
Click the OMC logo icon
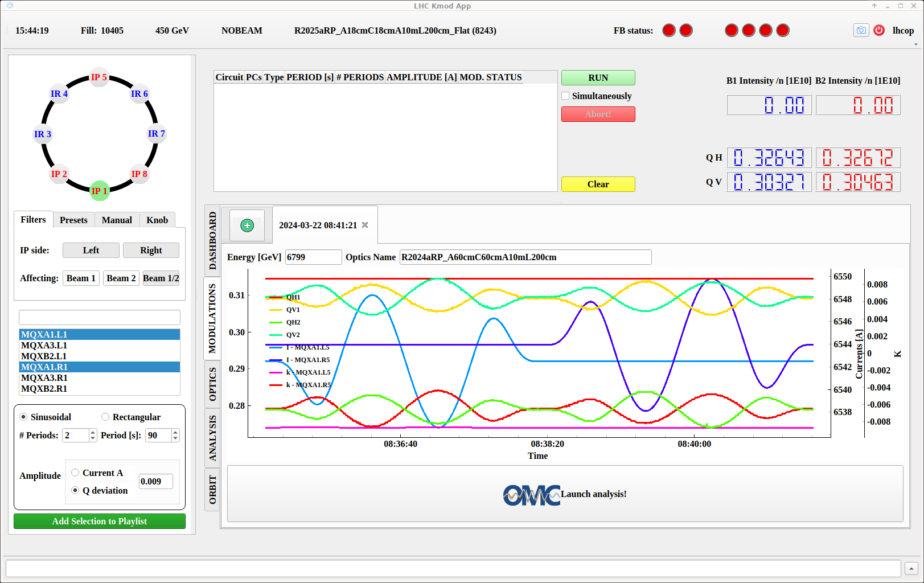pyautogui.click(x=531, y=494)
